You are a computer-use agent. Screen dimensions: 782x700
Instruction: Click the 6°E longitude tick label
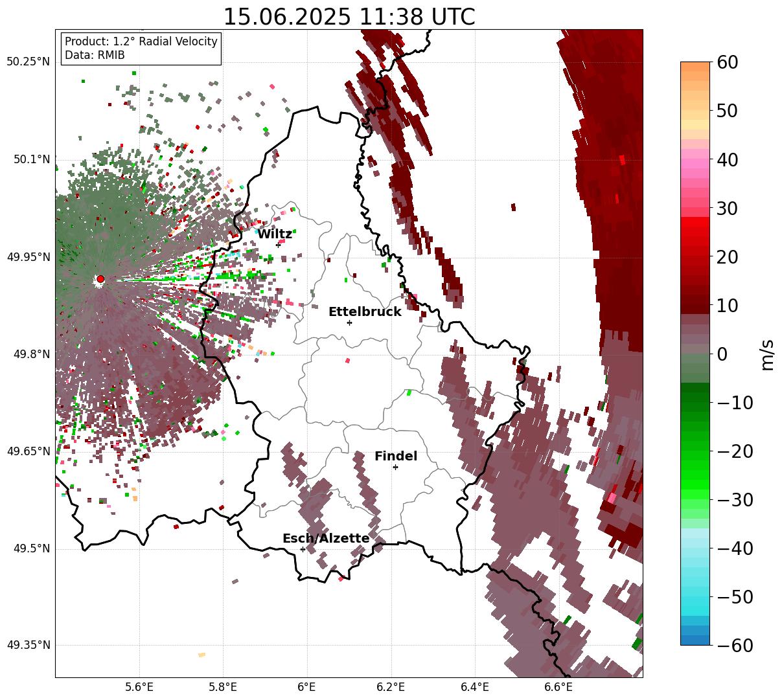point(307,686)
